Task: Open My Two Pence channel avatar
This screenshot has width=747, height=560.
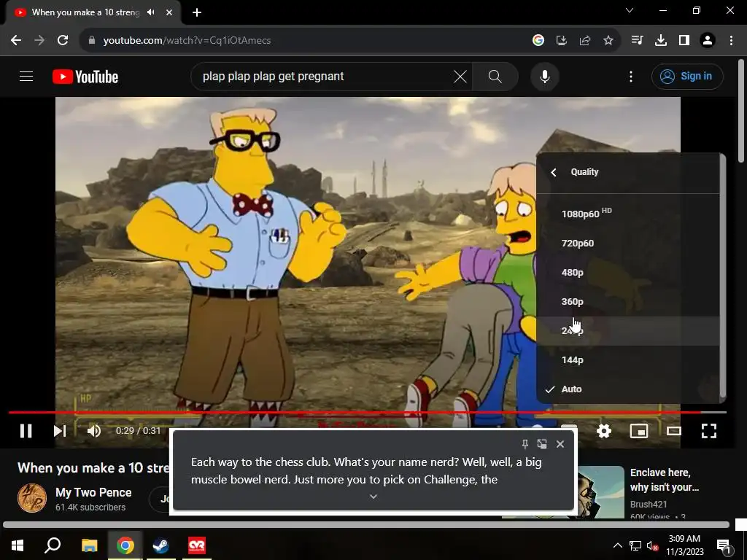Action: click(32, 498)
